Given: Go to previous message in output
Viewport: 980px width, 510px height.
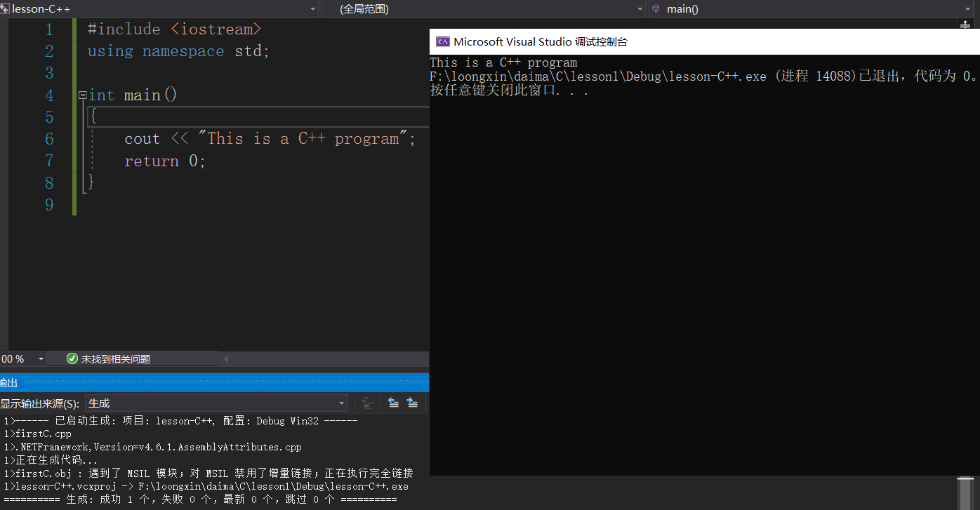Looking at the screenshot, I should point(393,403).
